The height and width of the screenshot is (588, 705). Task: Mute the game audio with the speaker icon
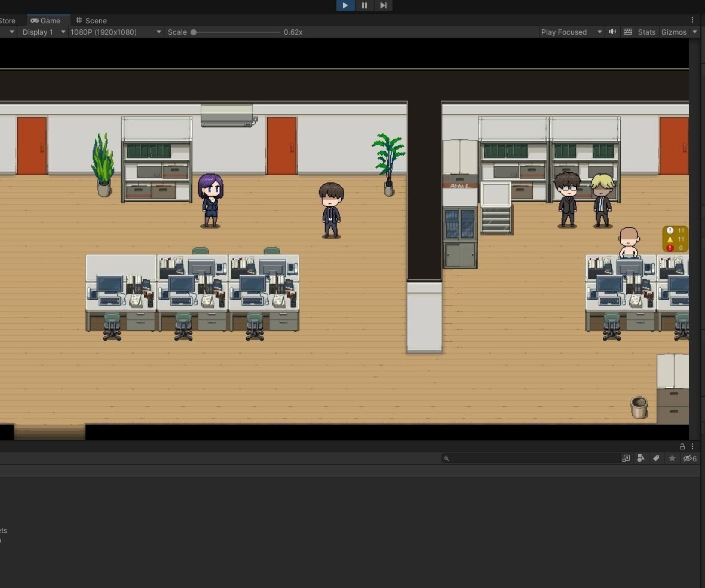click(612, 32)
